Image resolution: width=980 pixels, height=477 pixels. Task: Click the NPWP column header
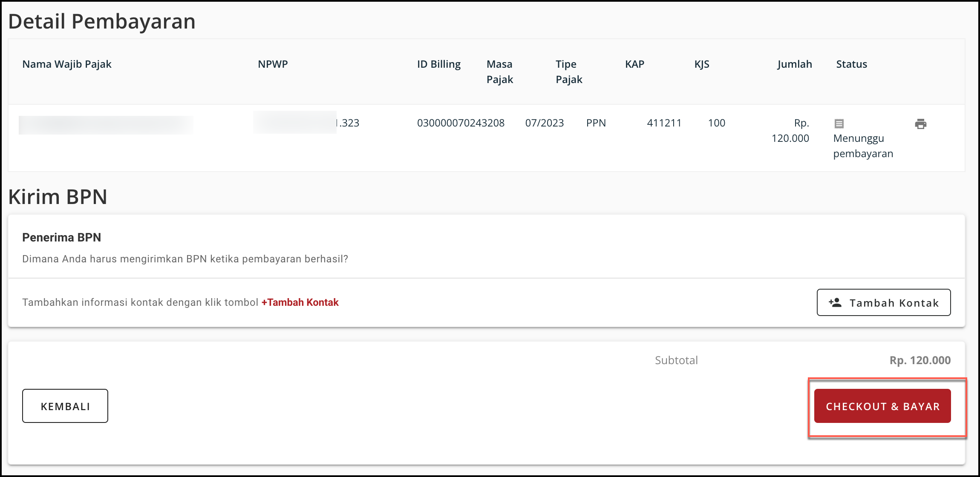click(273, 64)
